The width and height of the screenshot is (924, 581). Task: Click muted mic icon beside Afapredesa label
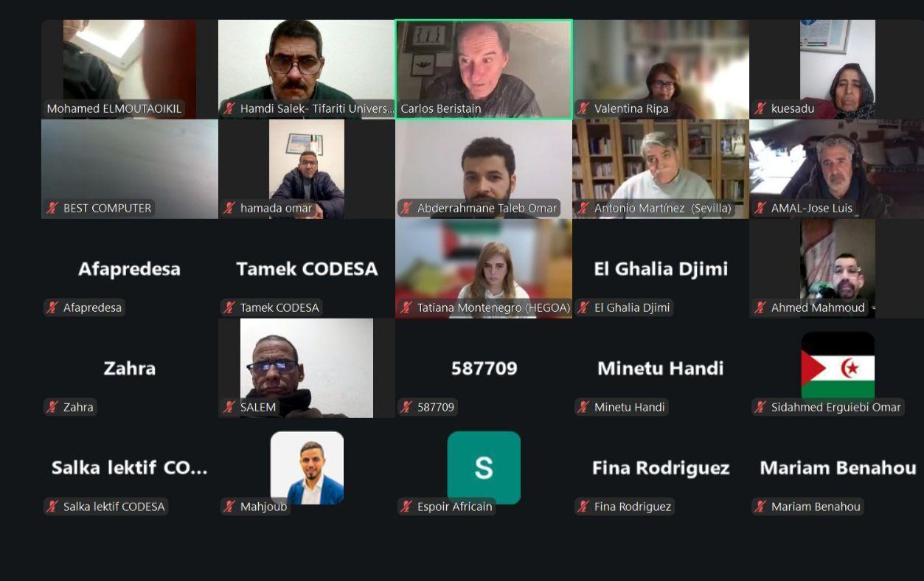click(x=52, y=307)
